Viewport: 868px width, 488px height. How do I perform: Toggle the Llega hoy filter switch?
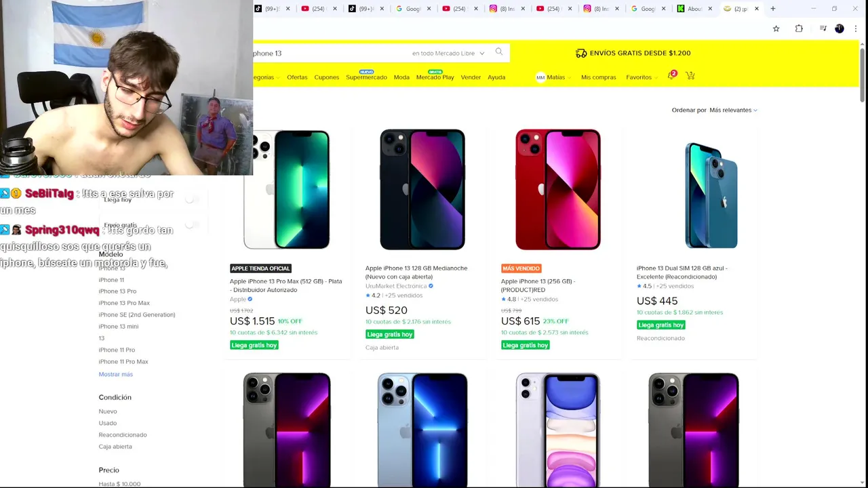coord(192,199)
